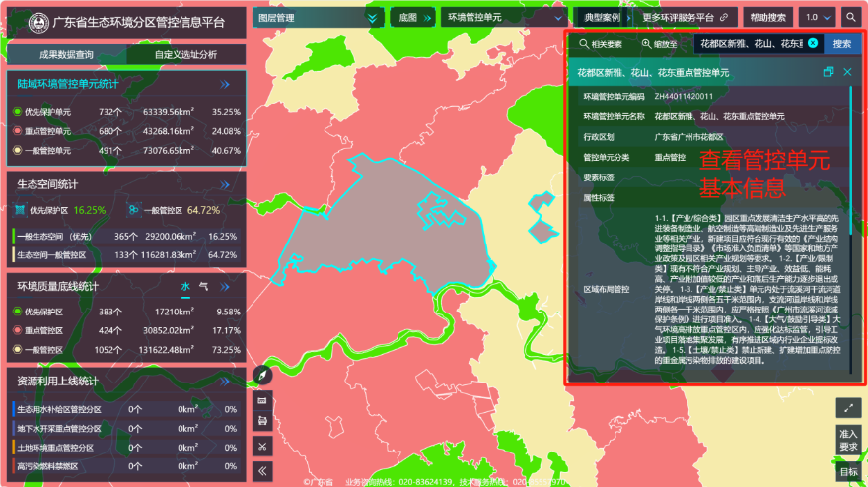
Task: Click the compass navigation icon on map
Action: click(262, 376)
